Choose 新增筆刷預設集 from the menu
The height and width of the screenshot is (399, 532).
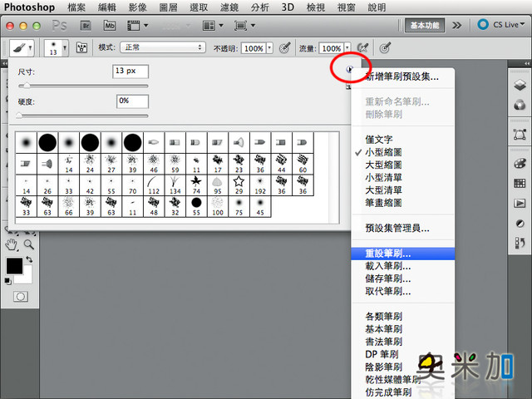(402, 76)
